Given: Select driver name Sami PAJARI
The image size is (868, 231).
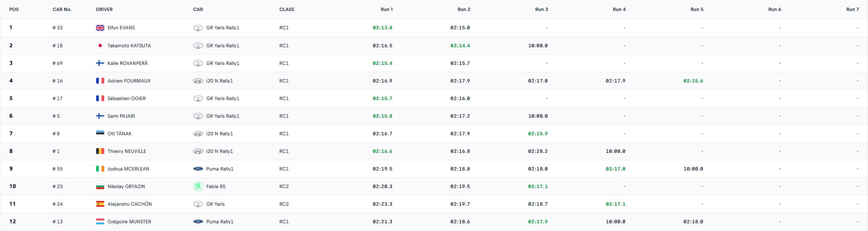Looking at the screenshot, I should click(121, 116).
